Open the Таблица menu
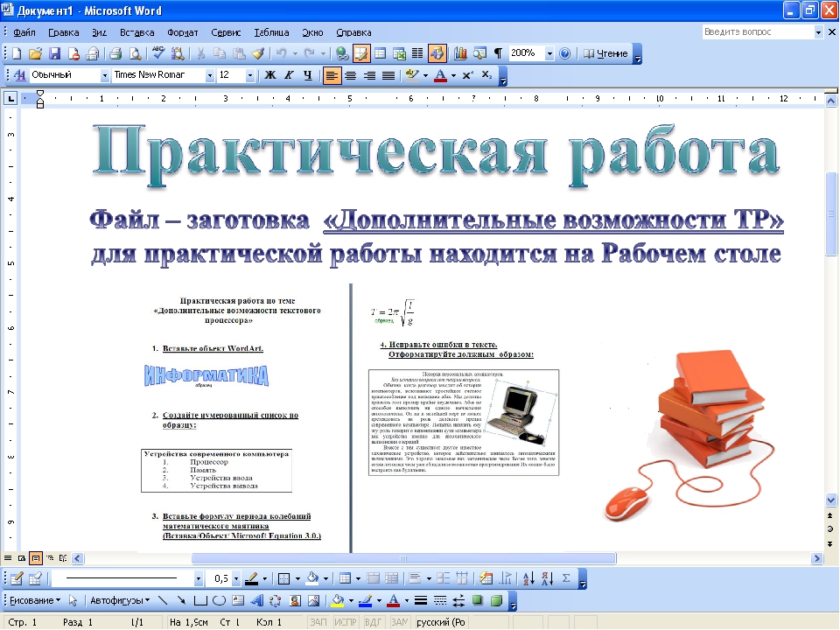Image resolution: width=840 pixels, height=630 pixels. point(271,32)
